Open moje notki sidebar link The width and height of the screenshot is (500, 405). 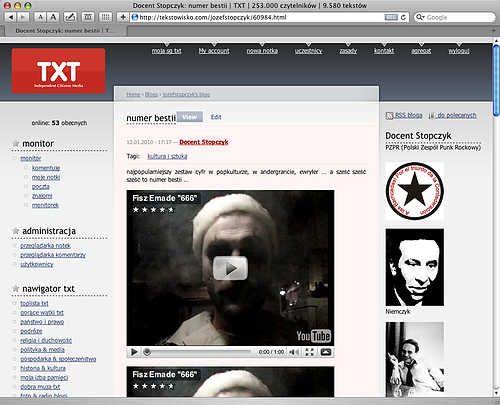coord(46,177)
